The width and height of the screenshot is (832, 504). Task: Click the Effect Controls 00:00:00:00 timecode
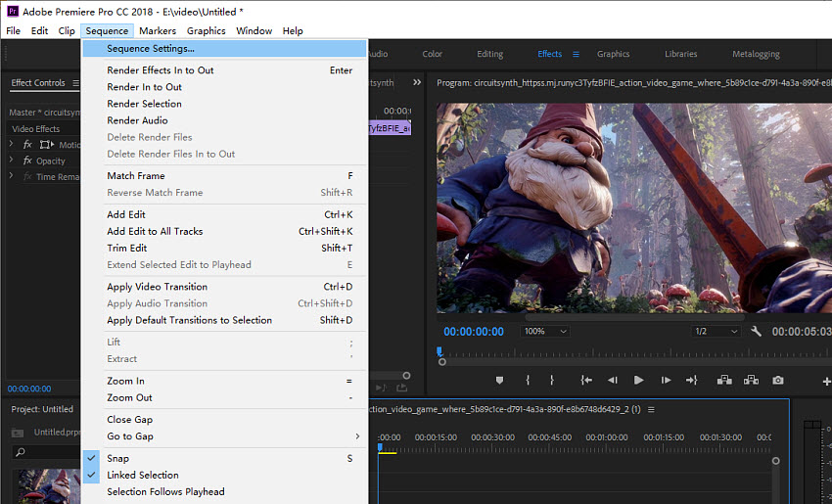29,389
